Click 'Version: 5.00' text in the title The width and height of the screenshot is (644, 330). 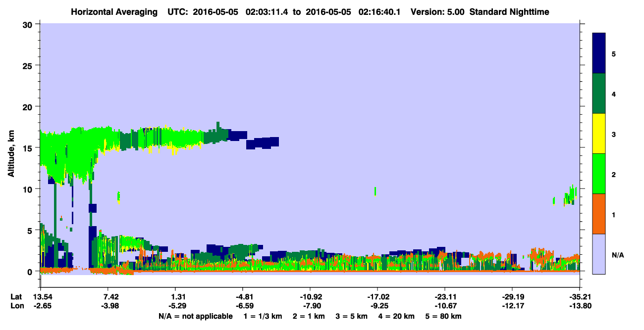[x=437, y=12]
